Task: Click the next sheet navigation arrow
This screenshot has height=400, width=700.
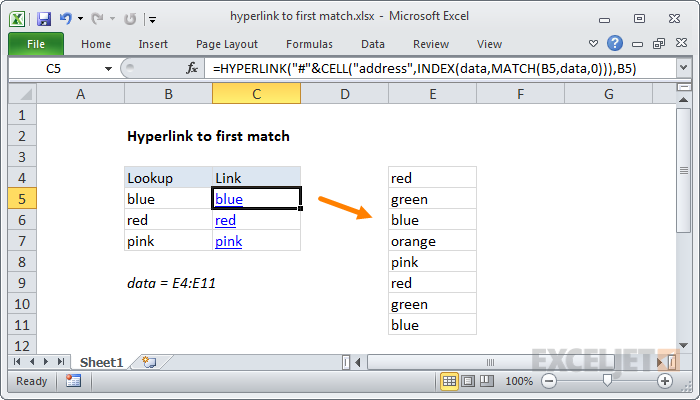Action: [x=46, y=362]
